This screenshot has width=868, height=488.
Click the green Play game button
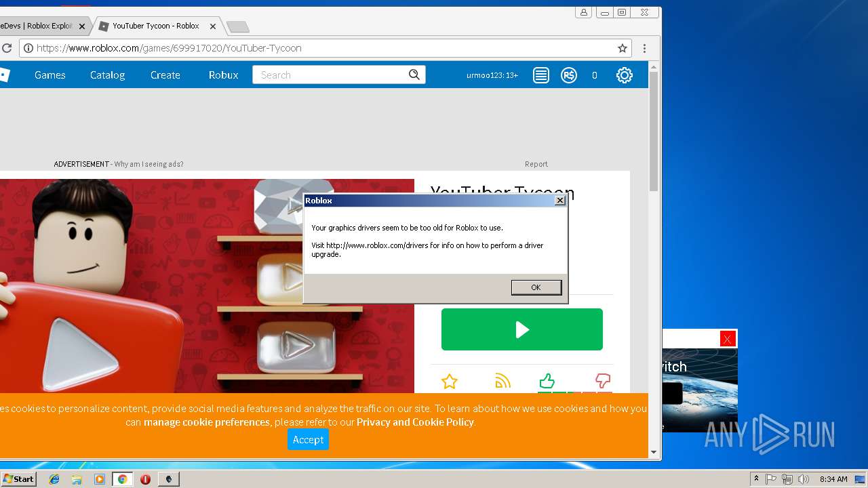click(521, 329)
